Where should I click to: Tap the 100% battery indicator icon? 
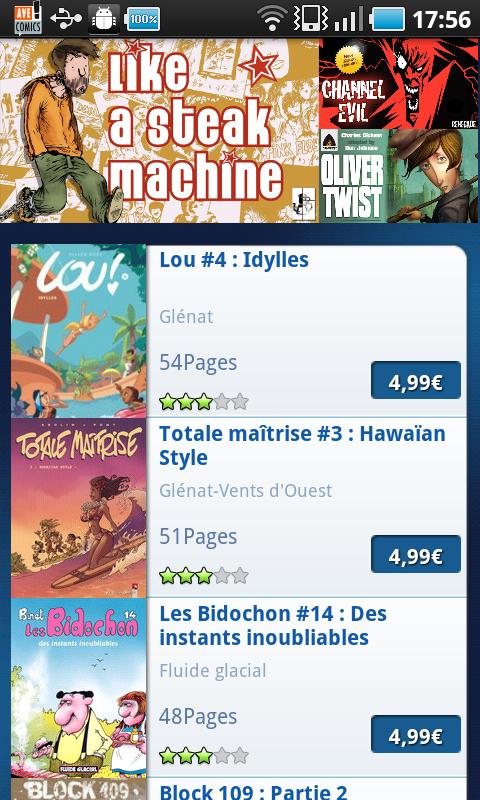tap(143, 19)
